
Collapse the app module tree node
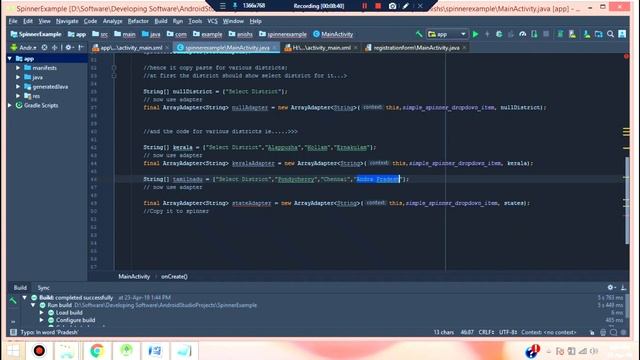[10, 59]
